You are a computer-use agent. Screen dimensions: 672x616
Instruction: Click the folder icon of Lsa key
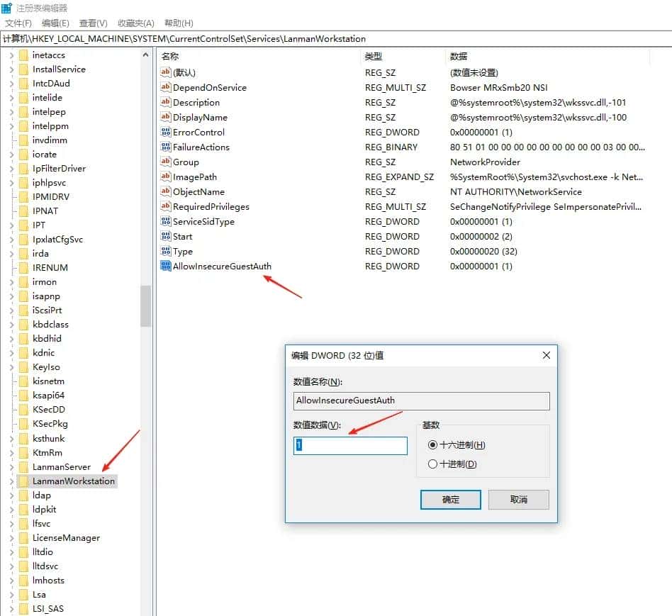(24, 595)
